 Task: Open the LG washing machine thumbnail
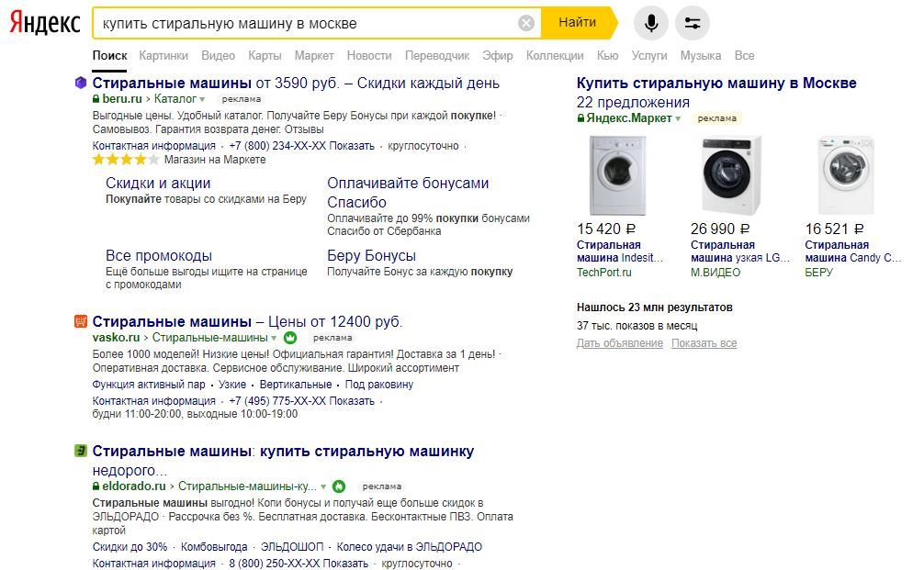coord(731,175)
